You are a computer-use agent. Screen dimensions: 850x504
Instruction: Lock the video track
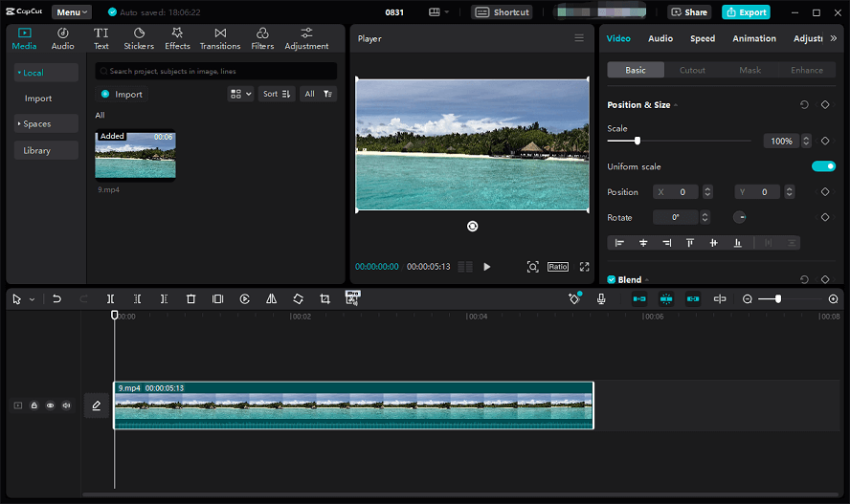[x=34, y=405]
